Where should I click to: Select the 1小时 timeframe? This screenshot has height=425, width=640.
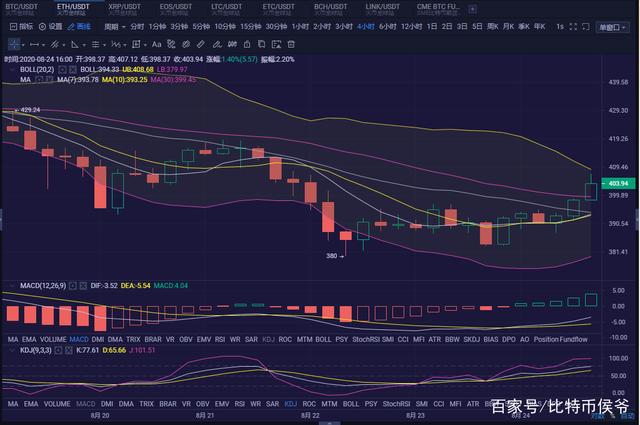[300, 27]
